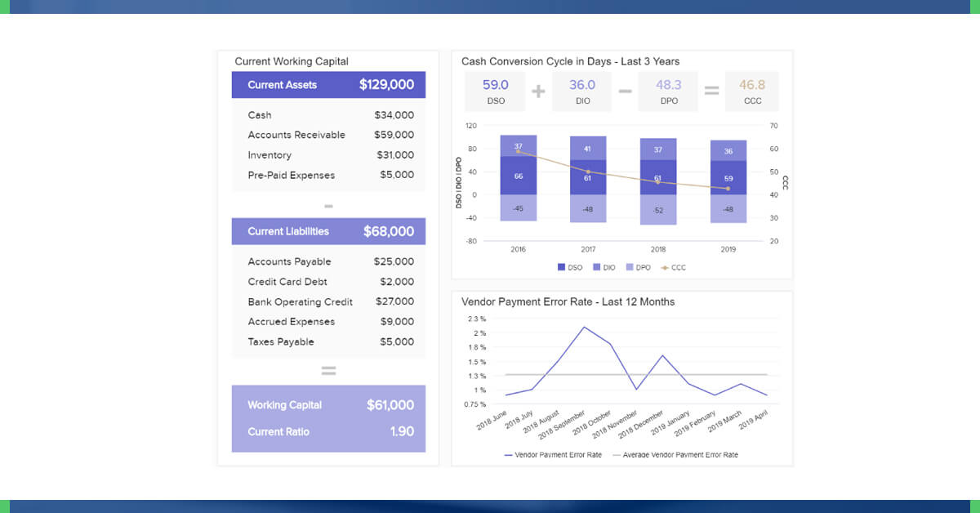Click the 2017 x-axis label
980x513 pixels.
click(x=588, y=249)
